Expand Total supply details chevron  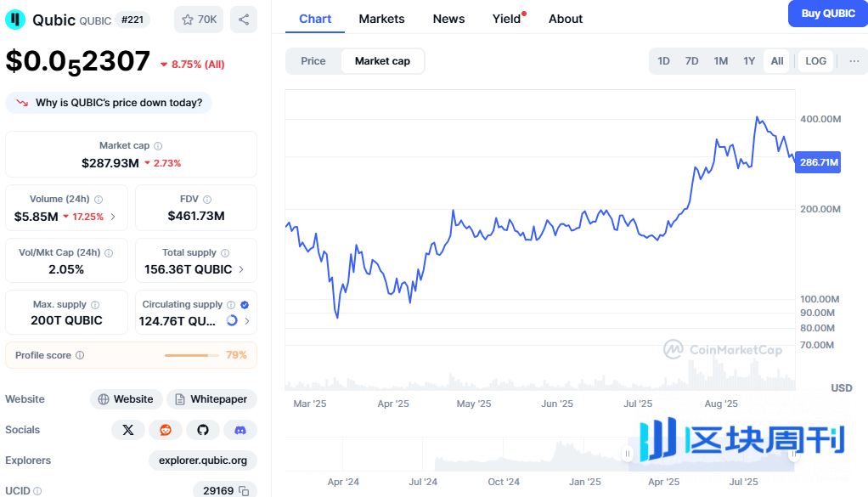pyautogui.click(x=241, y=269)
